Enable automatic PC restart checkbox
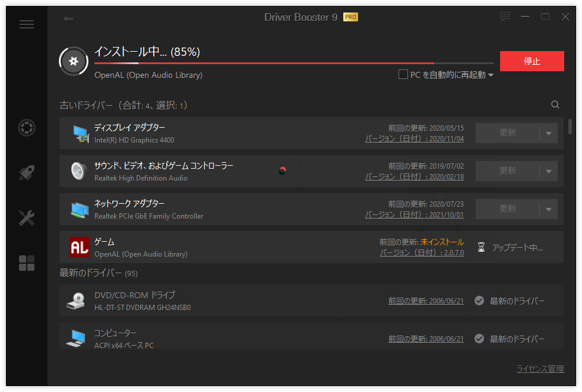582x392 pixels. pyautogui.click(x=403, y=74)
